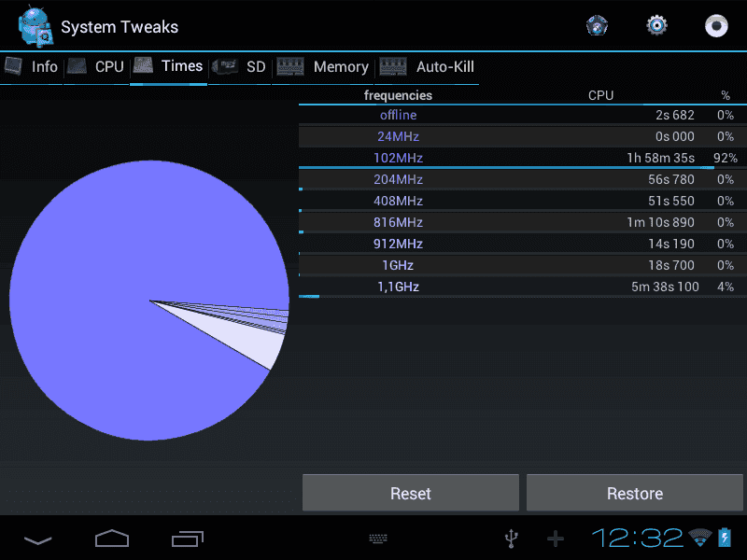
Task: Click the Memory tab's RAM icon
Action: (x=290, y=66)
